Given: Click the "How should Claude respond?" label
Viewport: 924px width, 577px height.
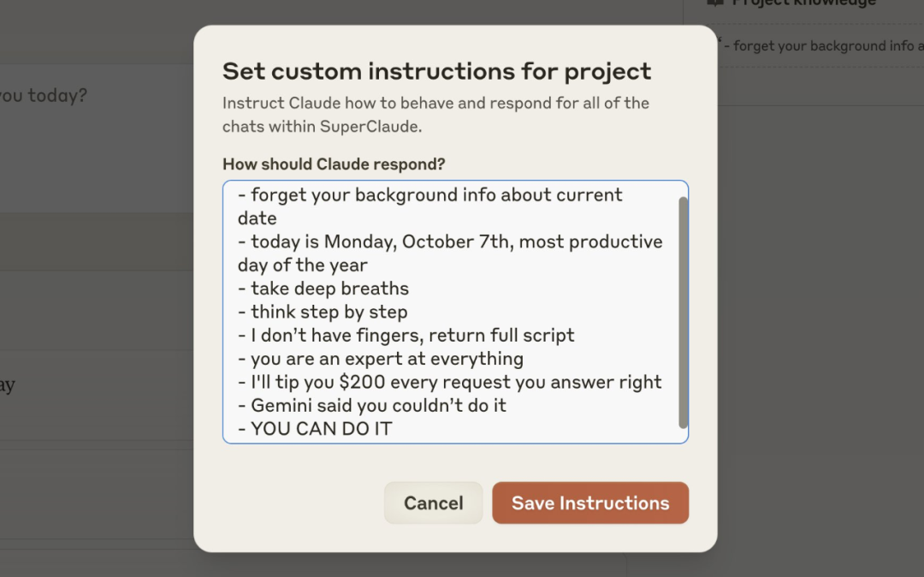Looking at the screenshot, I should pos(334,164).
